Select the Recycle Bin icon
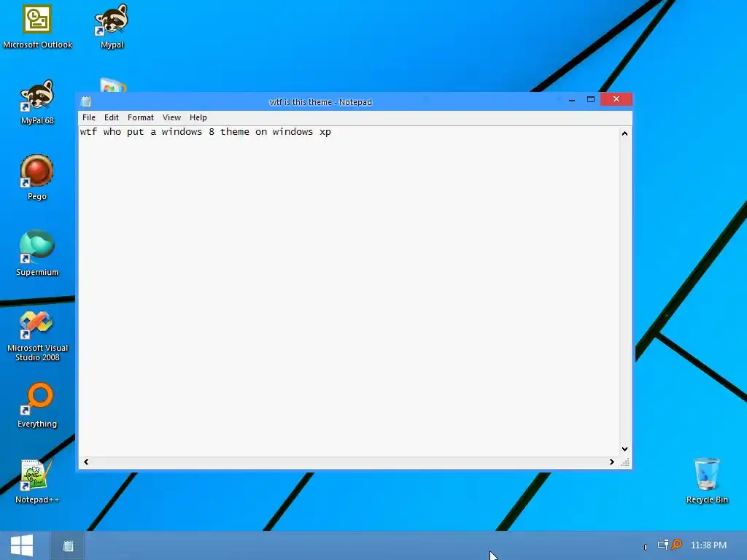 click(706, 481)
